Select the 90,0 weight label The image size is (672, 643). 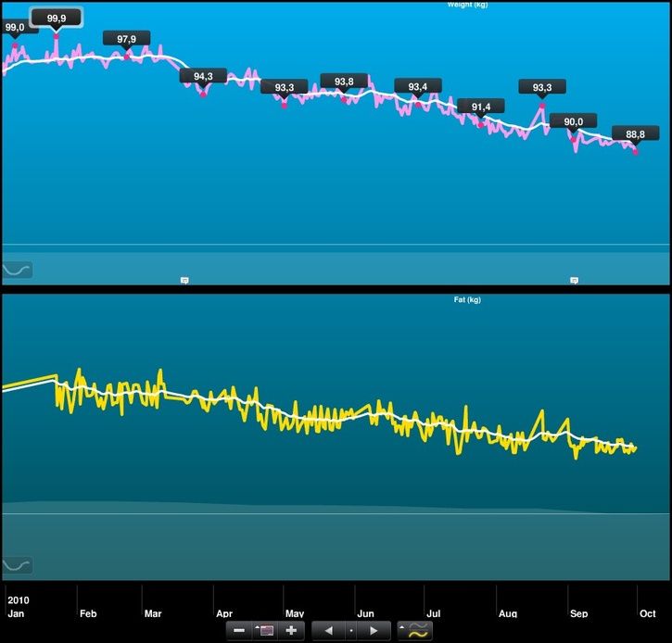573,121
